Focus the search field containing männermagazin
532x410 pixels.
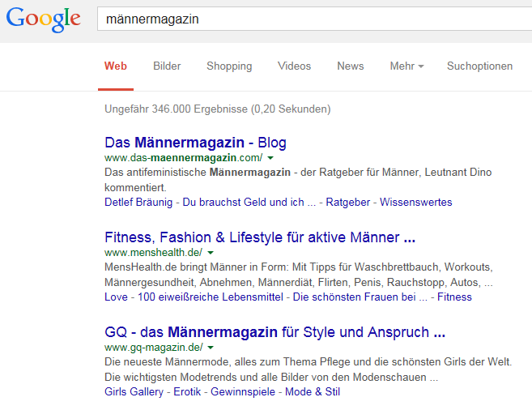coord(314,19)
